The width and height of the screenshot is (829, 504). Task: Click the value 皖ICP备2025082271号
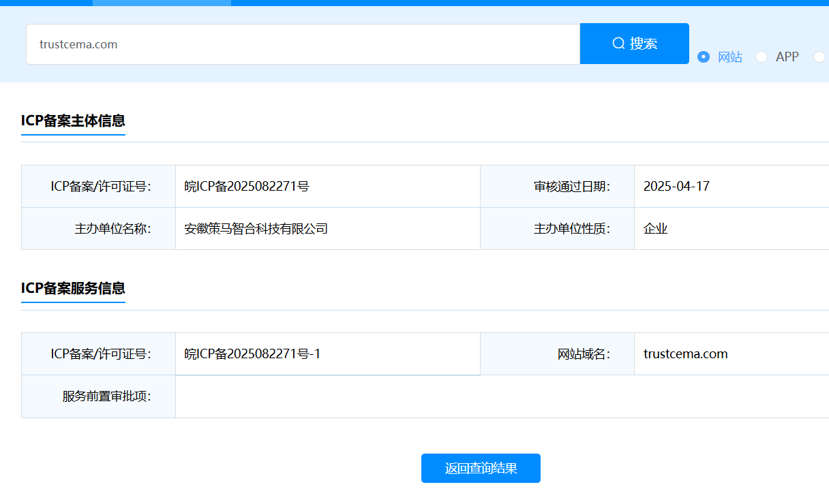[247, 186]
